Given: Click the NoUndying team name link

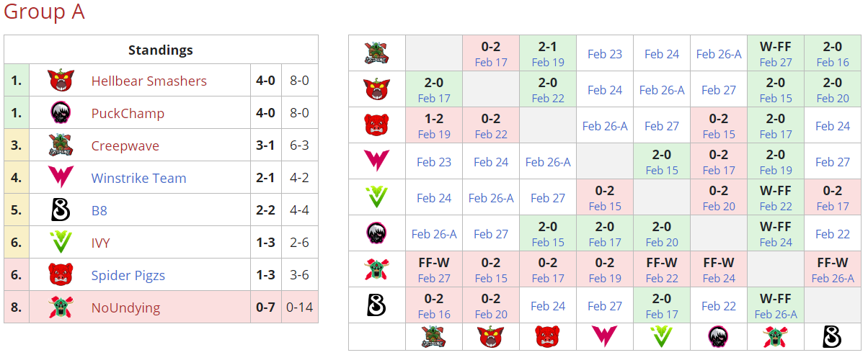Looking at the screenshot, I should (125, 307).
